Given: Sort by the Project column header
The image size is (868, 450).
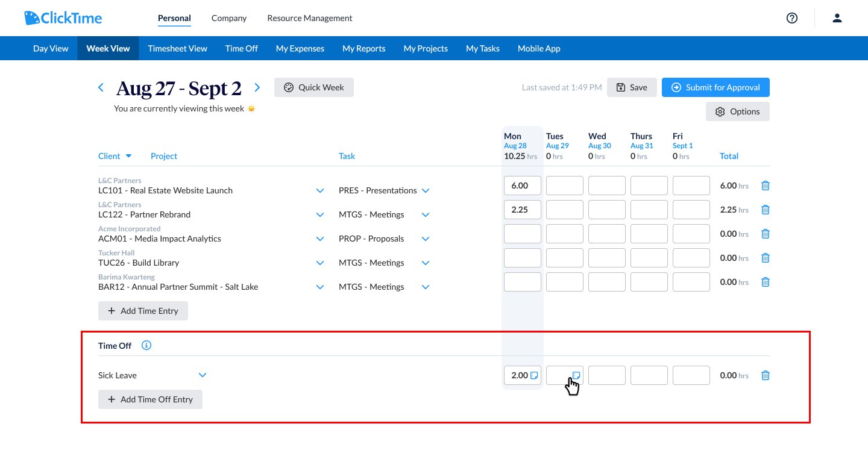Looking at the screenshot, I should point(164,156).
